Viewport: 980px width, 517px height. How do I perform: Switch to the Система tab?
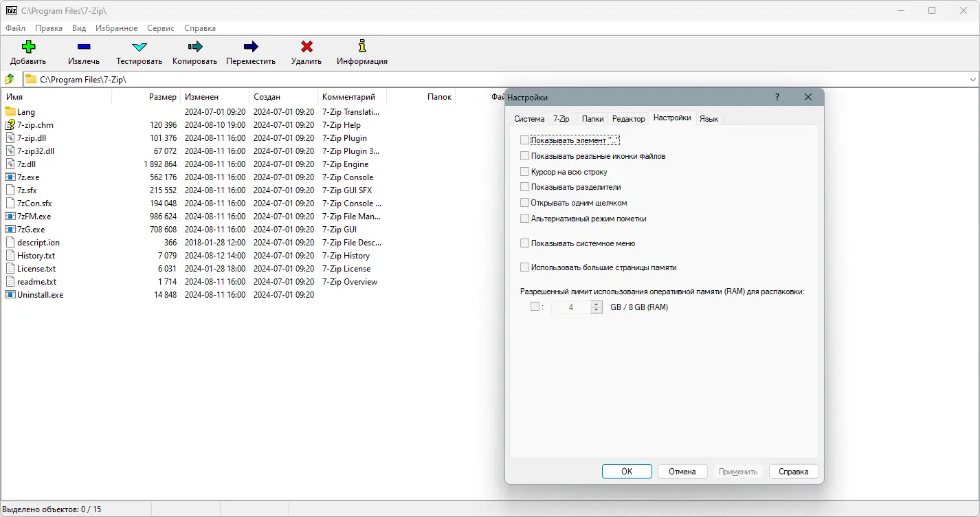tap(529, 119)
